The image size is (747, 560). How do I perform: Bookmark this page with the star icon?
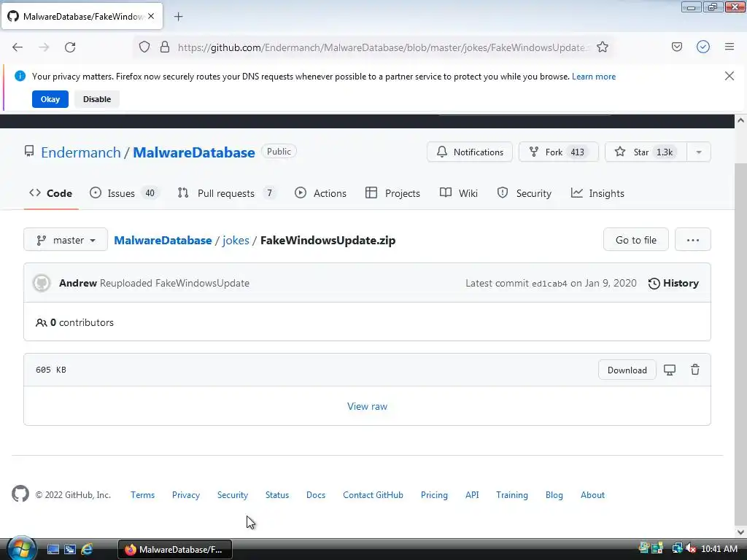[603, 47]
